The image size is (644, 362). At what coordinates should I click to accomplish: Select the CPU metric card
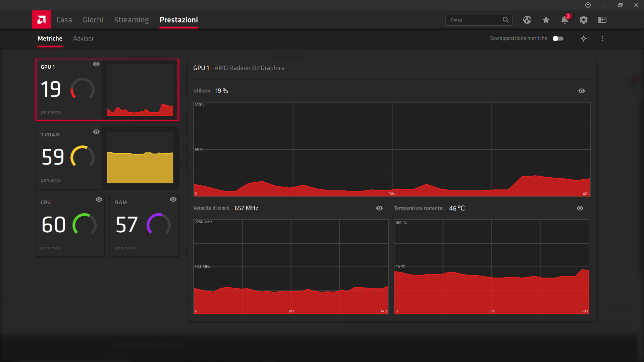click(x=70, y=225)
